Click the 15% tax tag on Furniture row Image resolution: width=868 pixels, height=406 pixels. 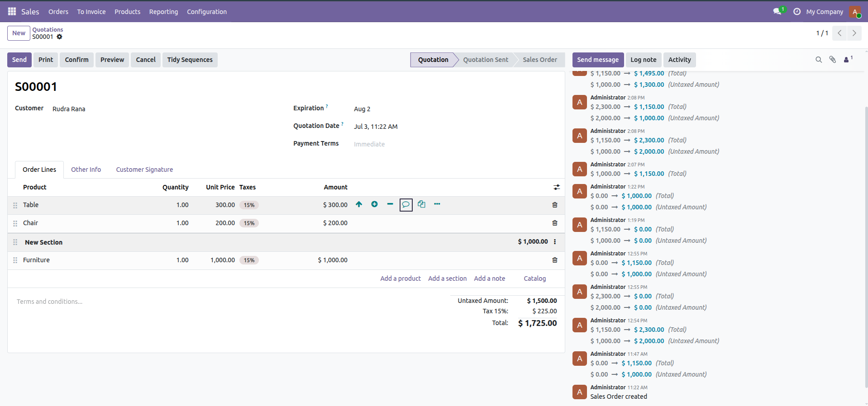249,260
